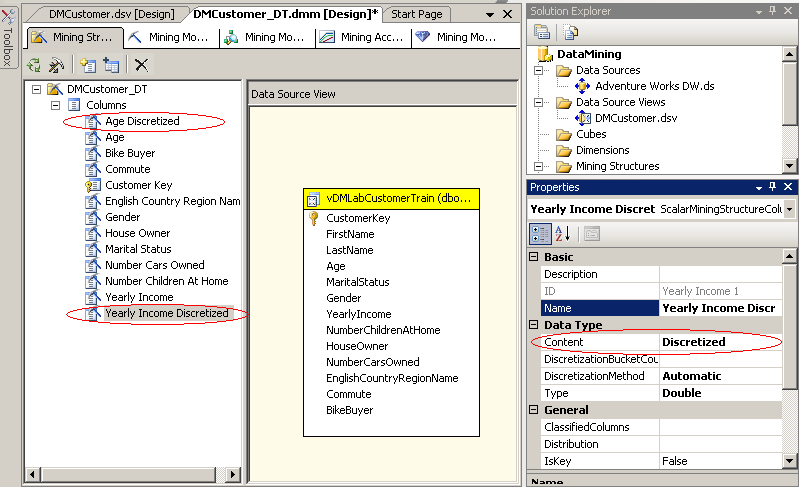
Task: Open the Solution Explorer window position dropdown
Action: 759,11
